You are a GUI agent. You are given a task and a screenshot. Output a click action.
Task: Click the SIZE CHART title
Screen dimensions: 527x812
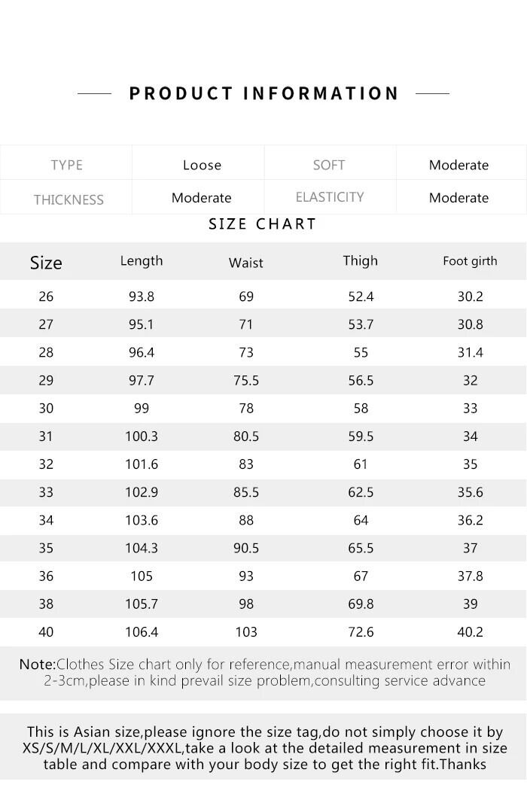263,224
